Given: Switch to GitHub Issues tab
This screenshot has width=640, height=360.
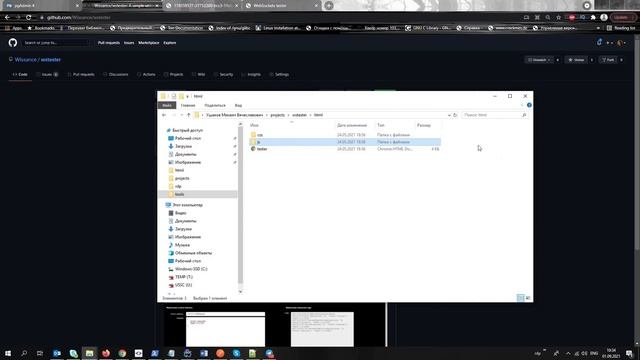Looking at the screenshot, I should 47,74.
